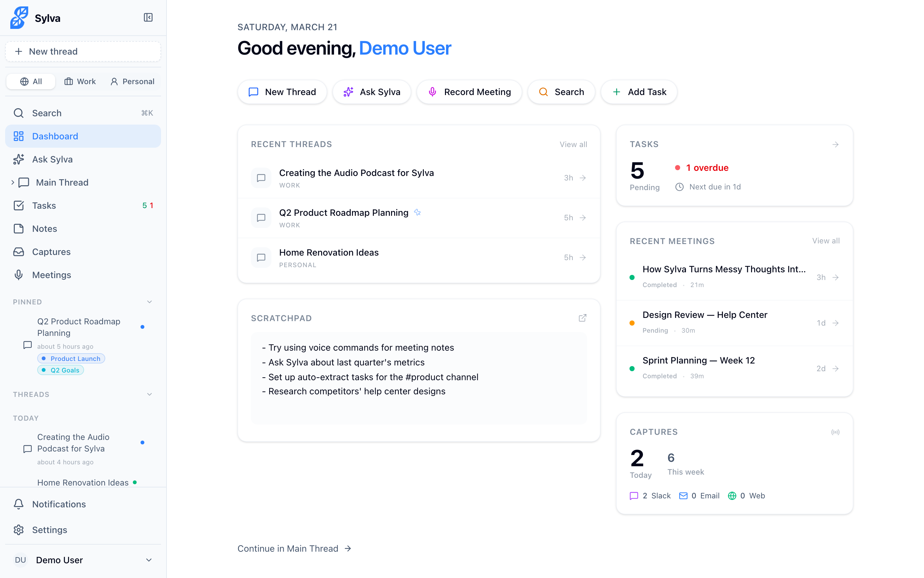Click inside the Scratchpad text area

point(419,378)
